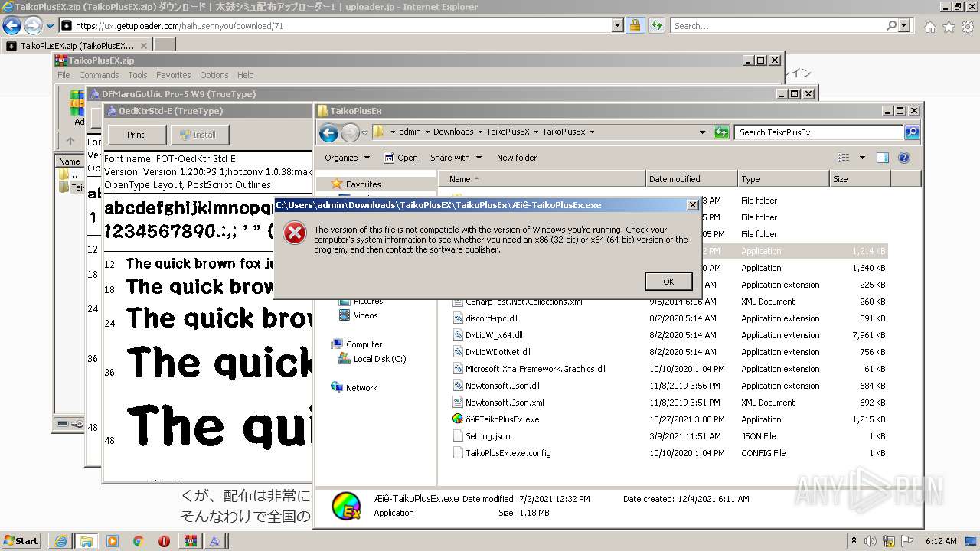Open WinRAR File menu

pyautogui.click(x=64, y=75)
